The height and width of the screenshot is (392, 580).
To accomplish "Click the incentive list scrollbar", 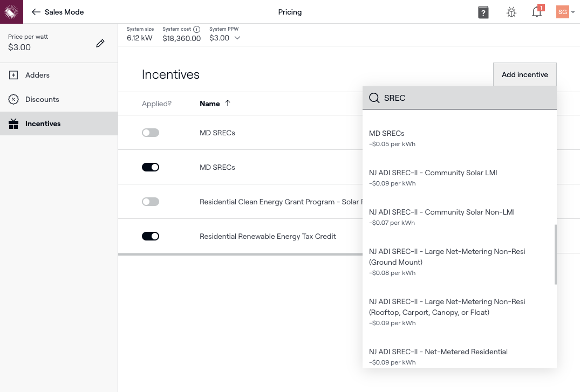I will (x=555, y=254).
